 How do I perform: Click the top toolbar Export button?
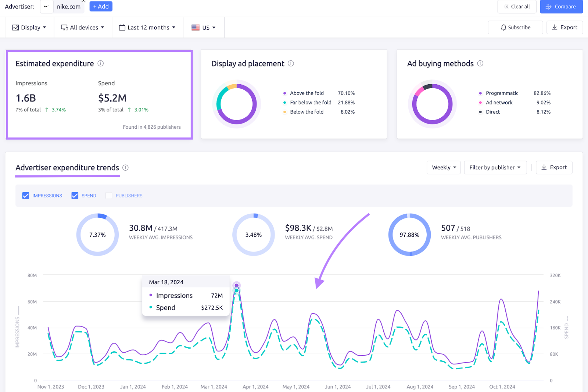[x=564, y=28]
